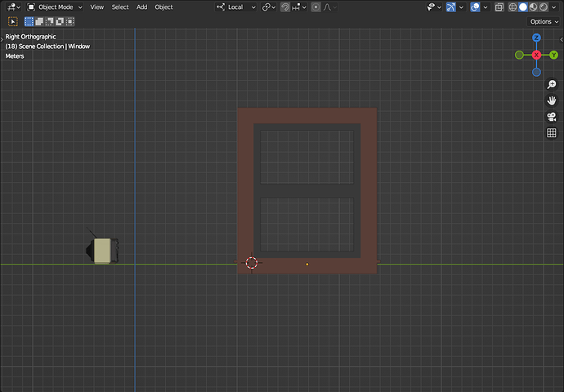The width and height of the screenshot is (564, 392).
Task: Click the Window object origin dot
Action: pos(307,265)
